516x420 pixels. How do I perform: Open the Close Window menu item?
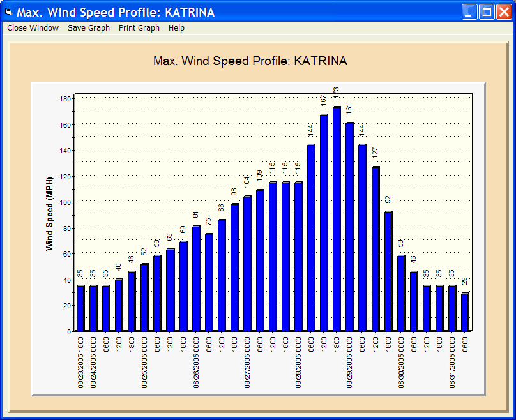point(33,28)
